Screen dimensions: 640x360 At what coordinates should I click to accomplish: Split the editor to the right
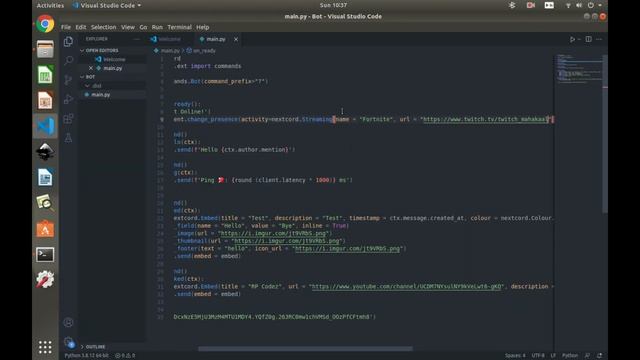click(589, 39)
